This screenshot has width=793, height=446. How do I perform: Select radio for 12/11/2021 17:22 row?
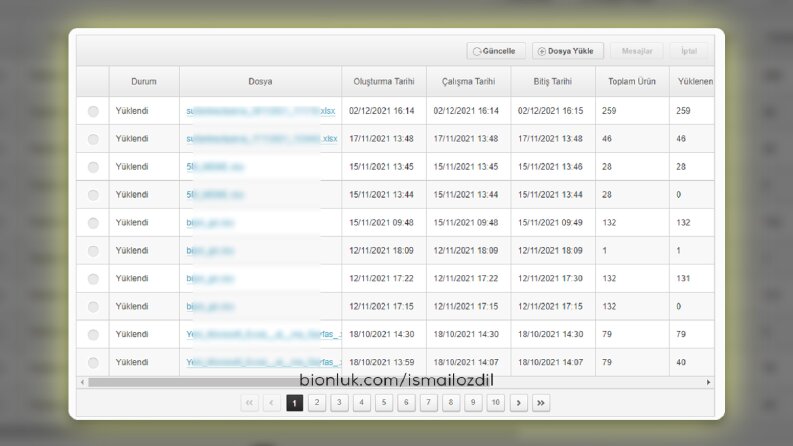(93, 279)
